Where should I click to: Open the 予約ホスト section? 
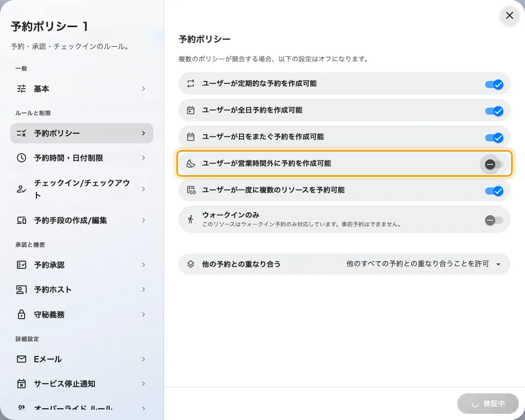click(x=82, y=289)
